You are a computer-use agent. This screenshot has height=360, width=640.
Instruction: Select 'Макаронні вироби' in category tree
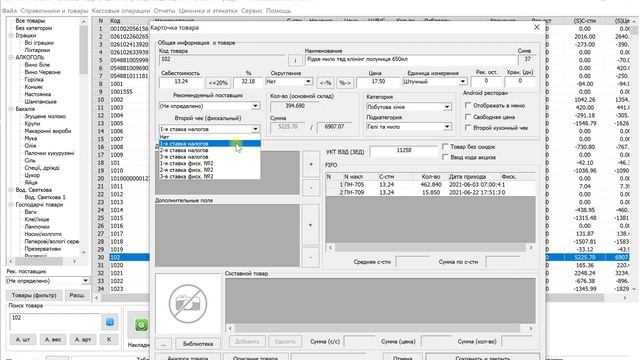coord(48,131)
